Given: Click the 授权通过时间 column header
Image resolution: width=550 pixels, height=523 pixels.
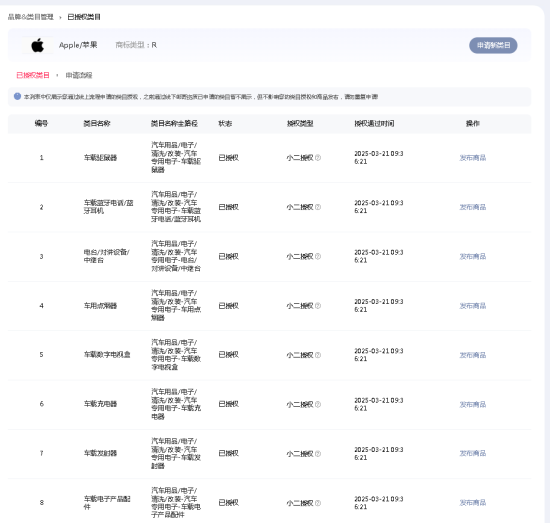Looking at the screenshot, I should [x=374, y=123].
